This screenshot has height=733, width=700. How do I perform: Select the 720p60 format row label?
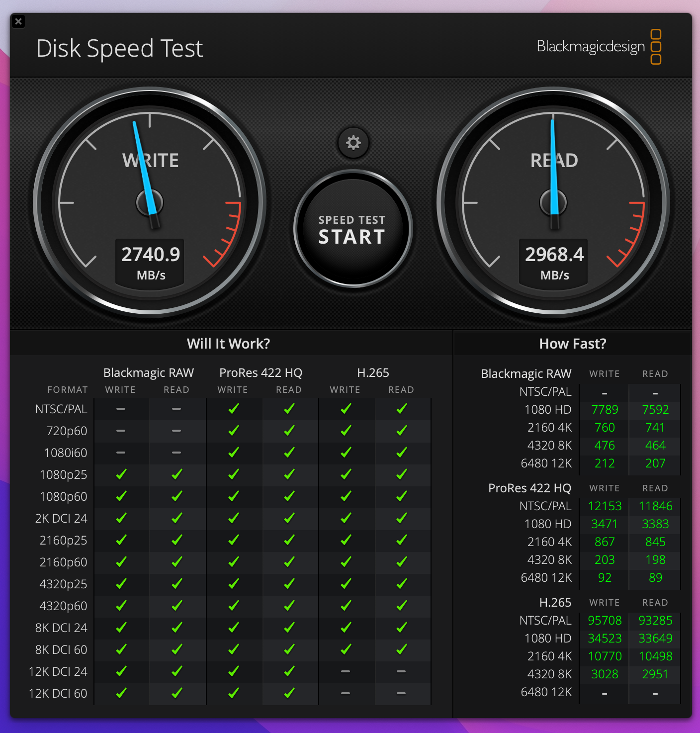[67, 431]
